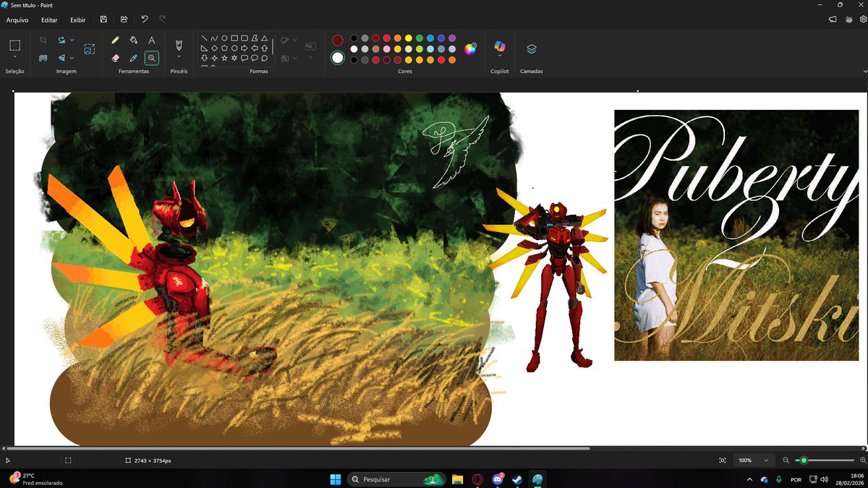Activate primary color 1 circle
Viewport: 868px width, 488px height.
338,40
